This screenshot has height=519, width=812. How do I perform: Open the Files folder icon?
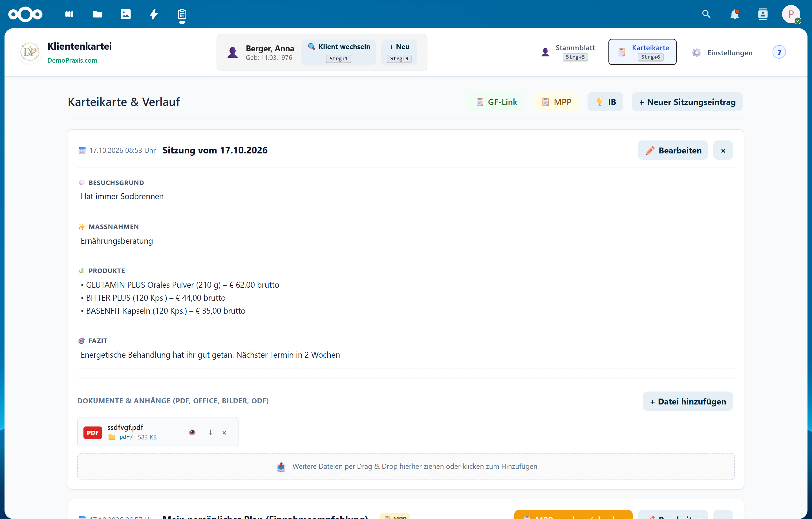[x=98, y=14]
